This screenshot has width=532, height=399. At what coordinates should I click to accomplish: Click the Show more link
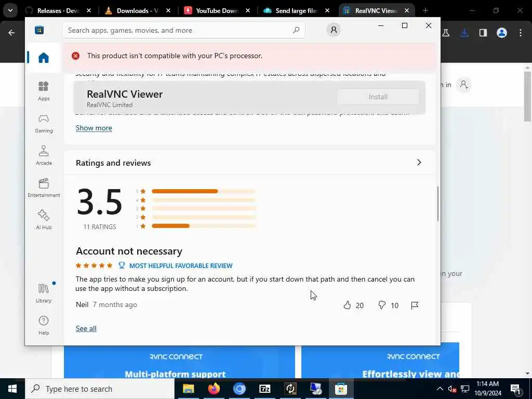(x=94, y=128)
